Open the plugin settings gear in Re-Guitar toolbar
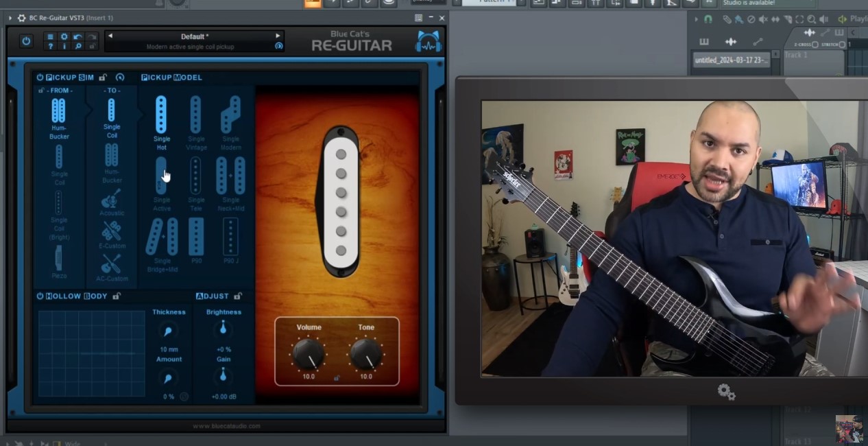The height and width of the screenshot is (446, 868). tap(64, 36)
